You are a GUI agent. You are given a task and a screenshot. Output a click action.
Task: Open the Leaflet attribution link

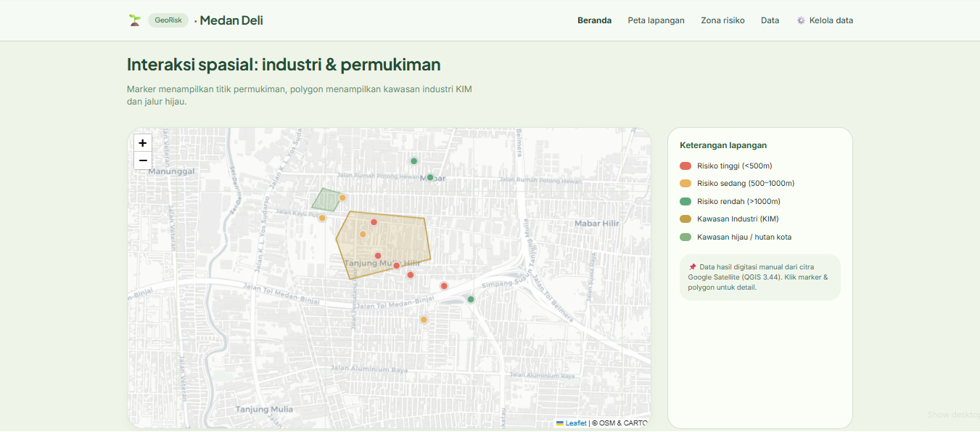pos(576,423)
